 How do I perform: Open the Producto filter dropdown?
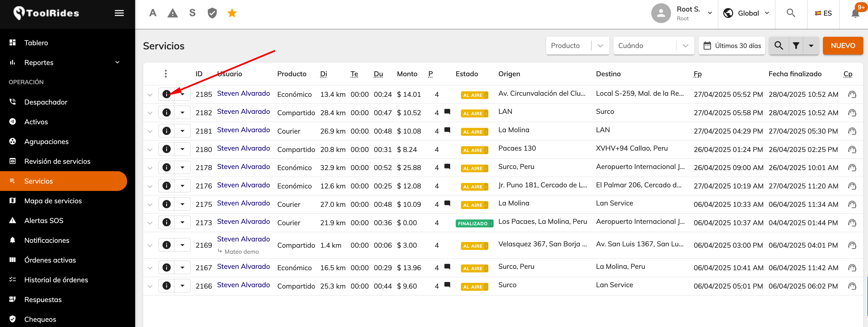(x=578, y=46)
